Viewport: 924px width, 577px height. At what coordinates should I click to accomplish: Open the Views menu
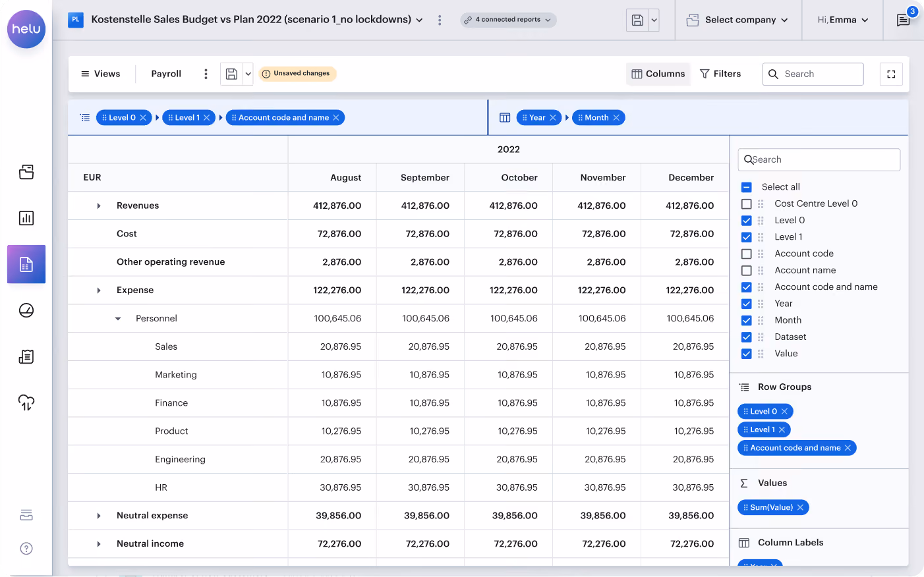[100, 74]
